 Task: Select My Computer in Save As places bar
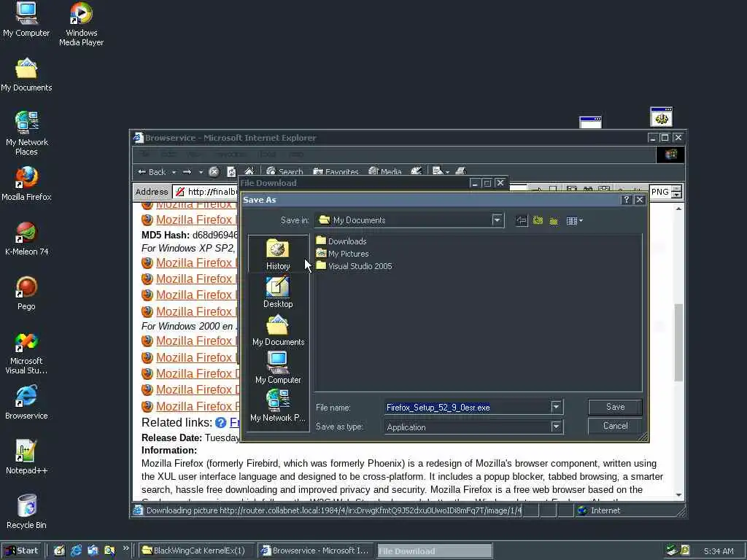pyautogui.click(x=278, y=367)
